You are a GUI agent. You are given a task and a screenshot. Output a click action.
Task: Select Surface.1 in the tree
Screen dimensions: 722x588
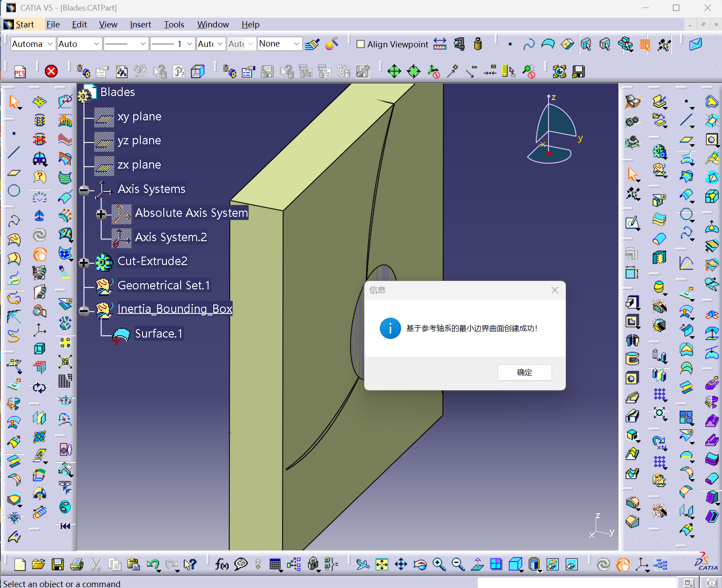point(159,334)
